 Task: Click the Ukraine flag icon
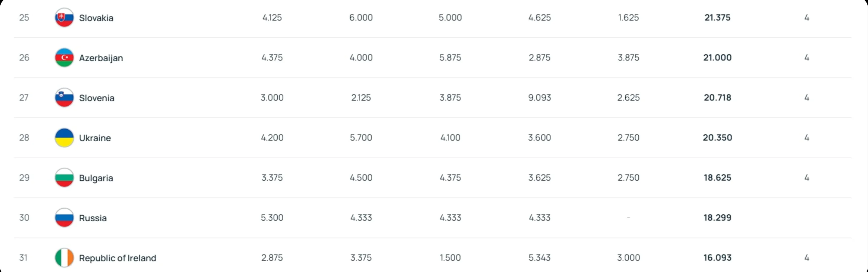coord(64,138)
